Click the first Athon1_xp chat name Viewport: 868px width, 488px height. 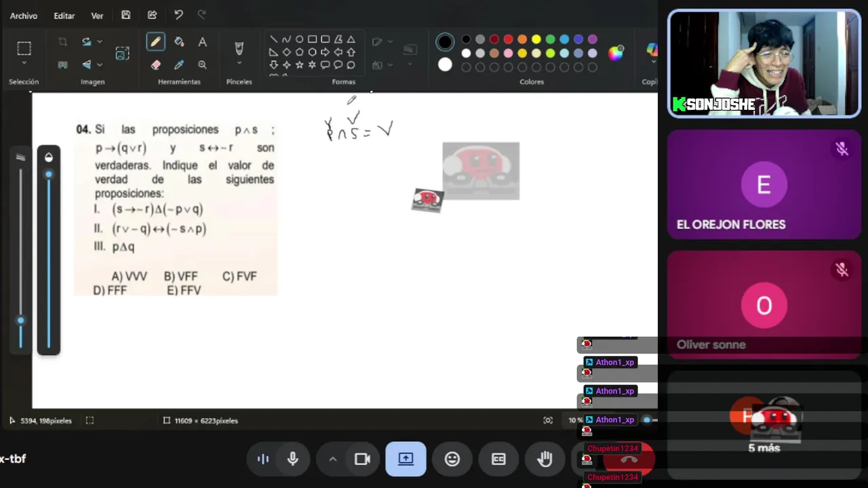coord(615,363)
